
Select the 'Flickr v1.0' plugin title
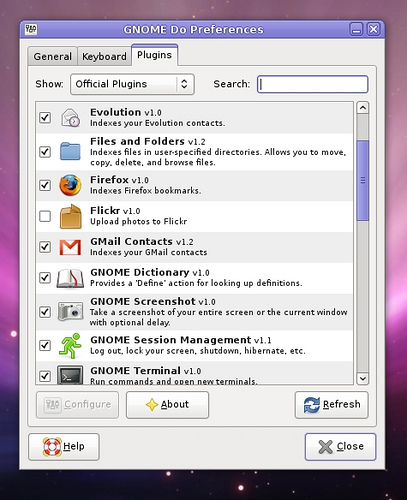[x=115, y=211]
